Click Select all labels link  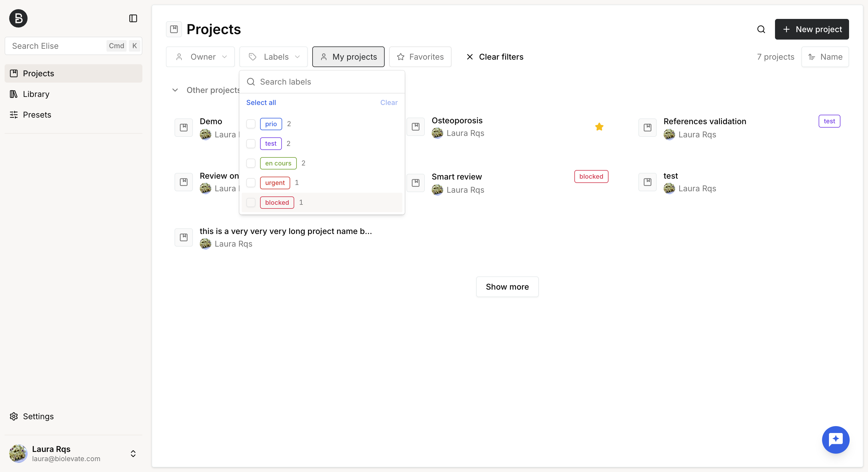click(261, 103)
